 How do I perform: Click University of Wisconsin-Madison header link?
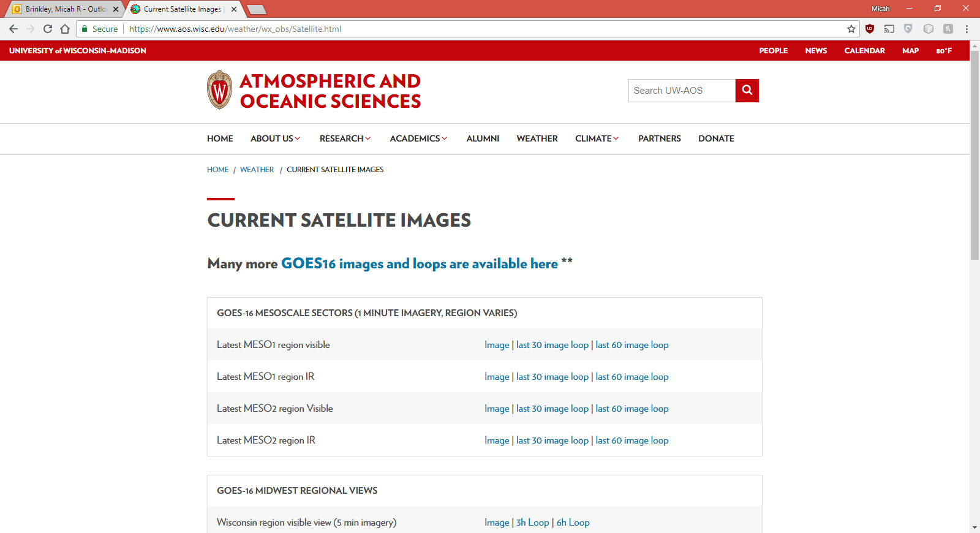tap(78, 51)
